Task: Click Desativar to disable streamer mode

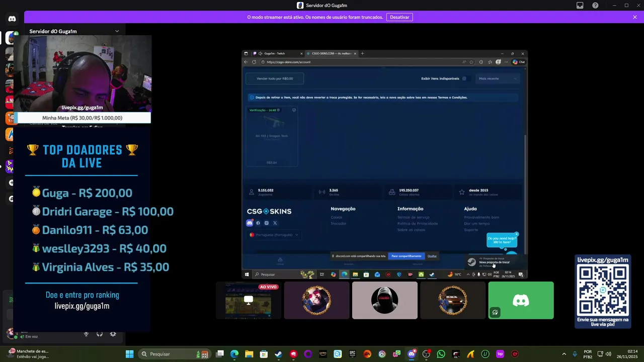Action: click(399, 17)
